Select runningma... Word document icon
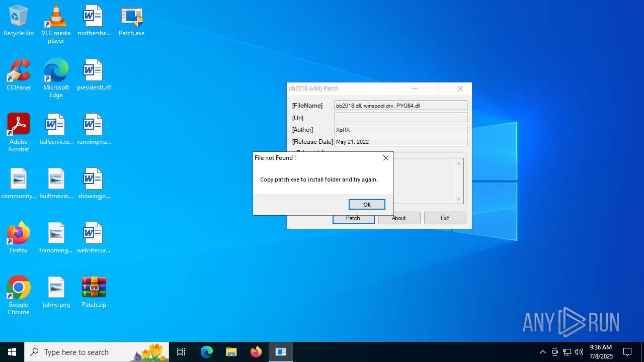The image size is (644, 362). 94,130
